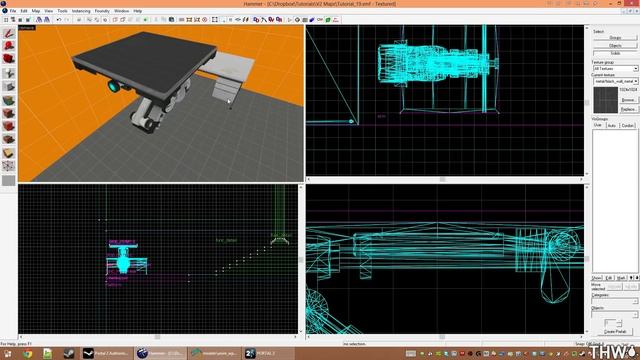Select the Entity tool
This screenshot has width=640, height=360.
point(9,73)
